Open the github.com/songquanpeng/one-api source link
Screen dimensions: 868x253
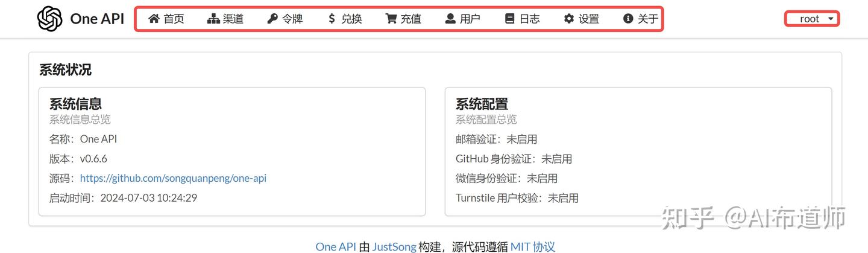coord(173,178)
